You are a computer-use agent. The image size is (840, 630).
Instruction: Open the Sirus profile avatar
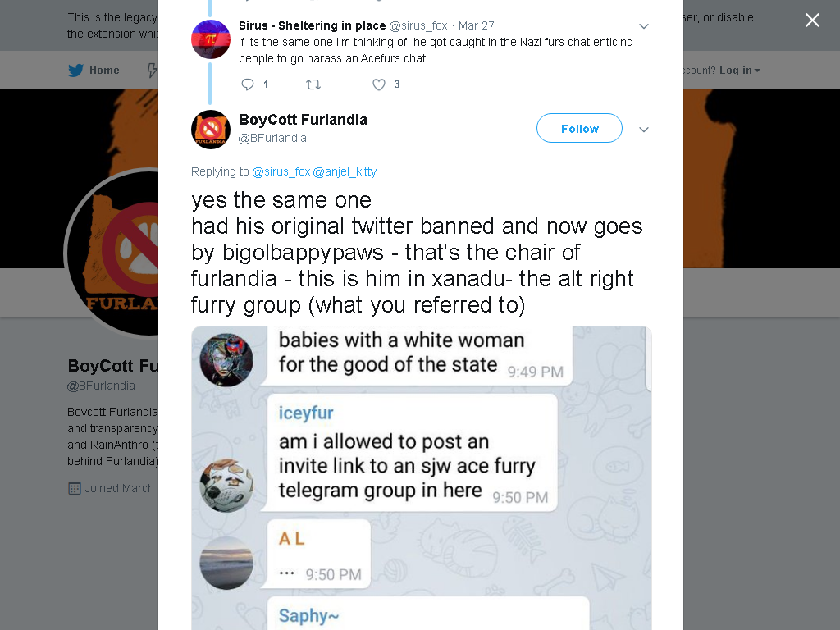tap(211, 39)
